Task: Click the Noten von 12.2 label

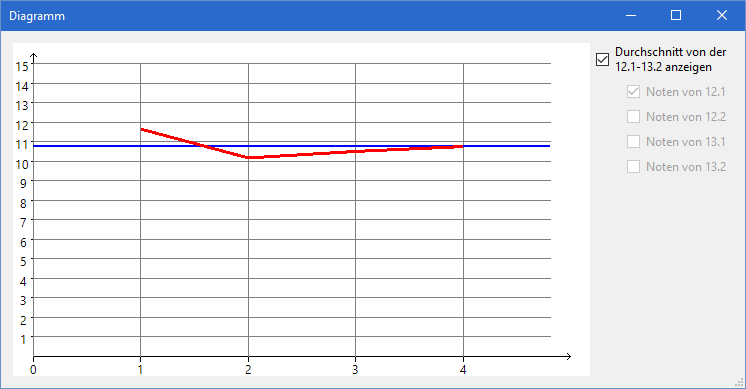Action: 686,117
